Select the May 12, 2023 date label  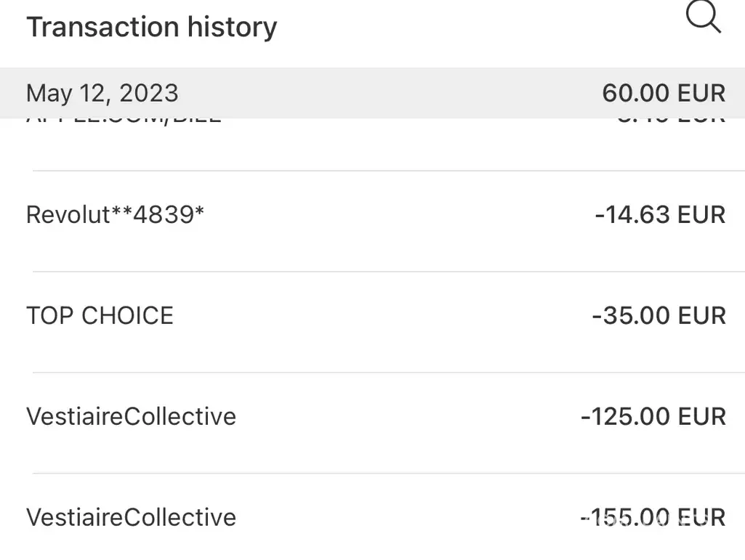coord(102,93)
